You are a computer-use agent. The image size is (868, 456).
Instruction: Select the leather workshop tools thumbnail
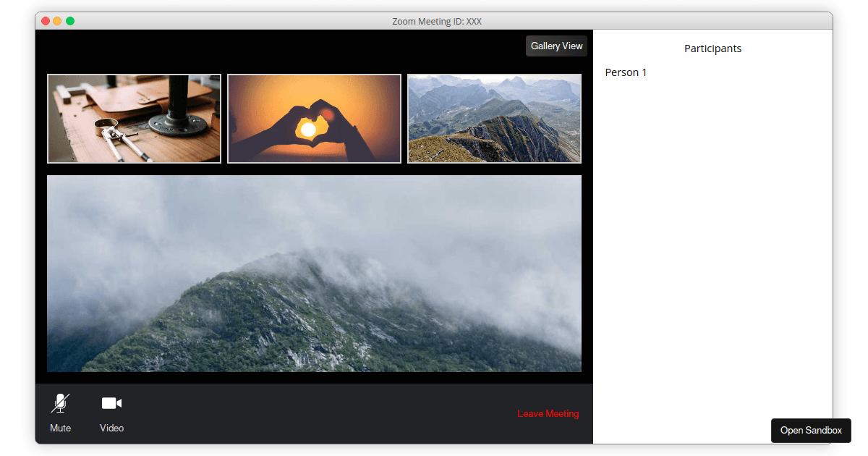pos(134,119)
